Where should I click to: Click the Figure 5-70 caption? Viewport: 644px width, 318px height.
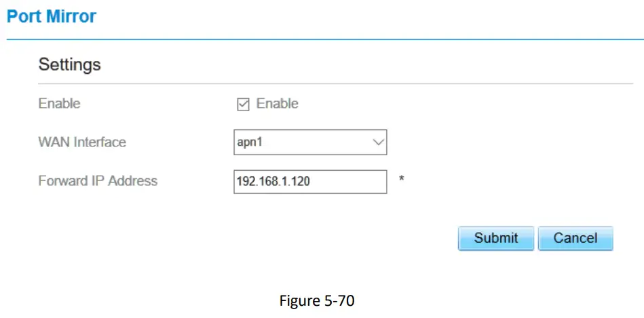(x=316, y=301)
